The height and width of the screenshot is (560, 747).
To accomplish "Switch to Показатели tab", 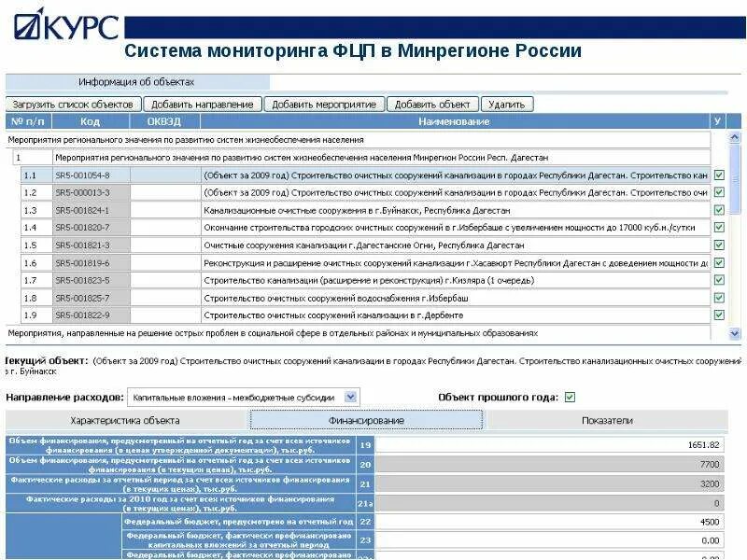I will pyautogui.click(x=607, y=421).
